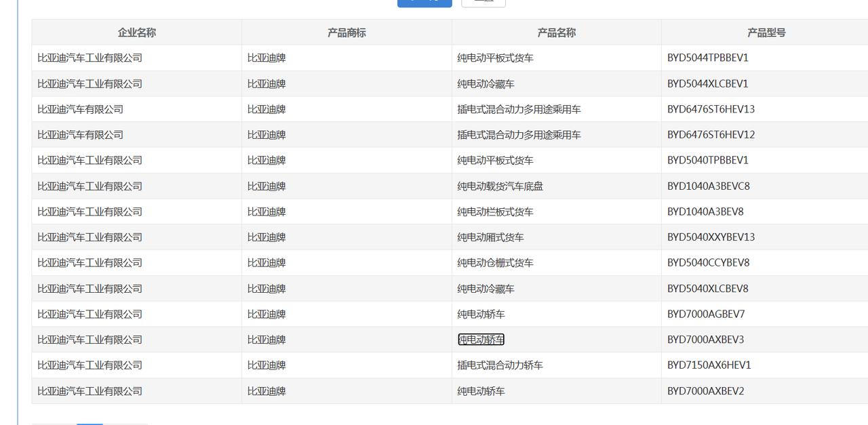
Task: Select model BYD1040A3BEV8
Action: pyautogui.click(x=705, y=211)
